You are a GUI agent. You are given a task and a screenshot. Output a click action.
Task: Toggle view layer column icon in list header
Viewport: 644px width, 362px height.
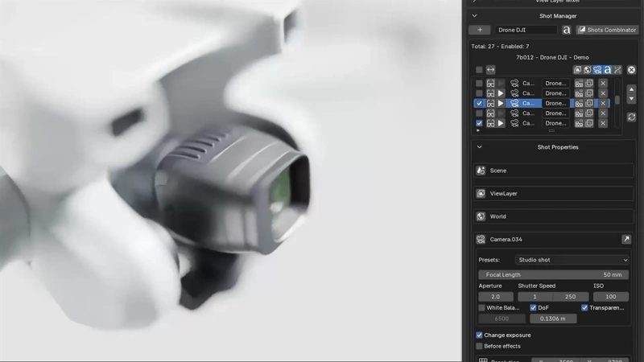577,70
